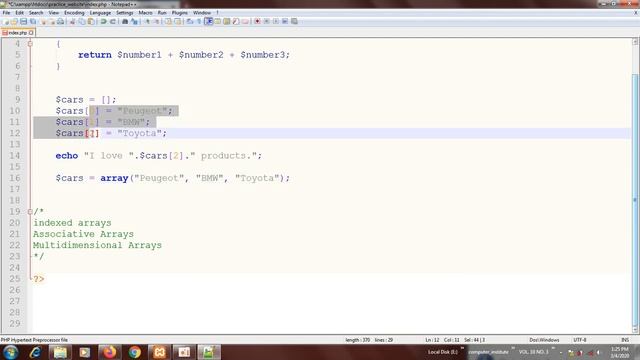Open Find with the binoculars icon
640x360 pixels.
(x=125, y=21)
